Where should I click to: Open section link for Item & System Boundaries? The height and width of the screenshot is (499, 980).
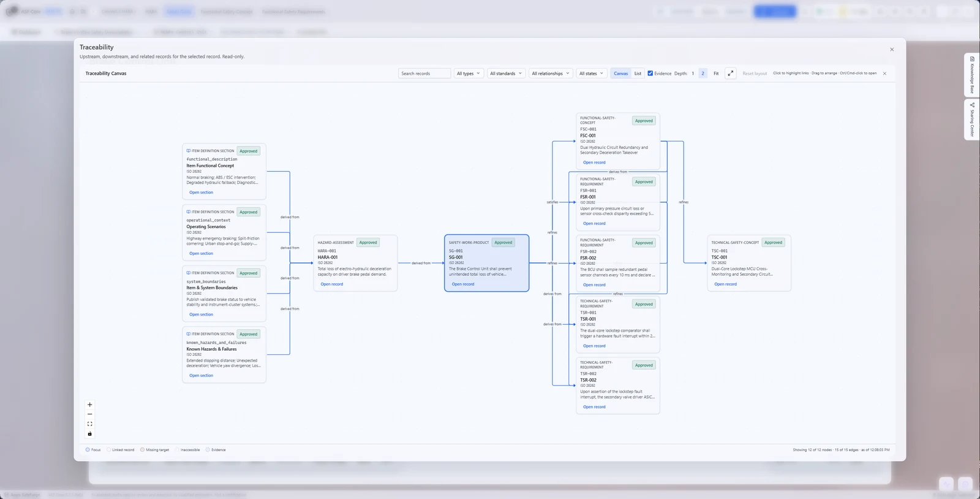pos(201,314)
